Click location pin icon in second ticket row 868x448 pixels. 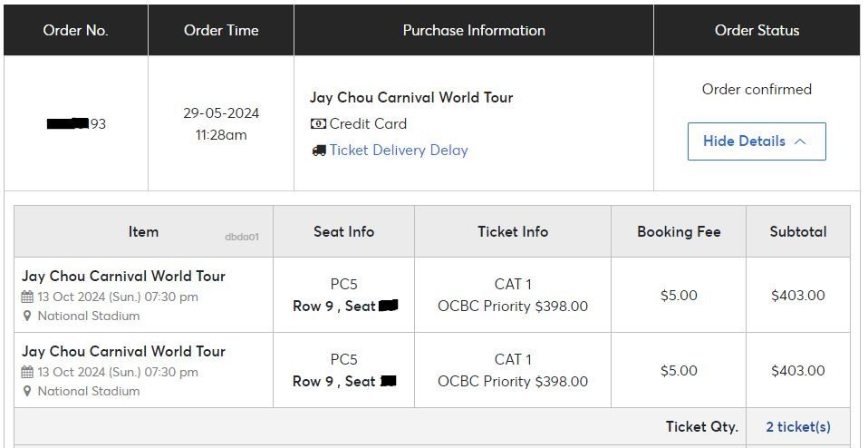click(x=27, y=391)
